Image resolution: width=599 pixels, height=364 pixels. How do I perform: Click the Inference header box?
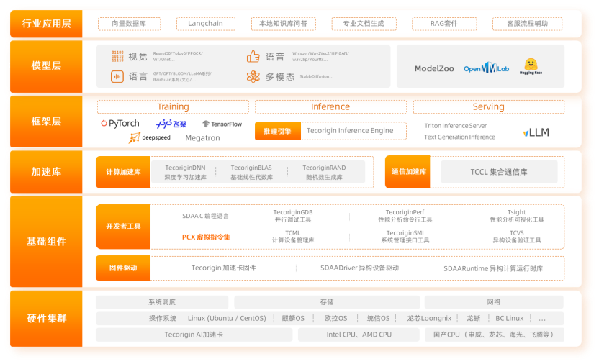pyautogui.click(x=330, y=107)
